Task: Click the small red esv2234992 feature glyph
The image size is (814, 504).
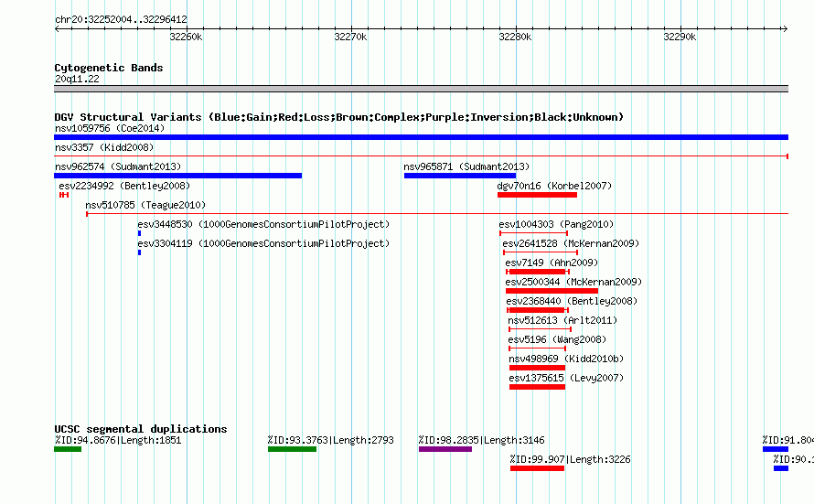Action: pyautogui.click(x=64, y=195)
